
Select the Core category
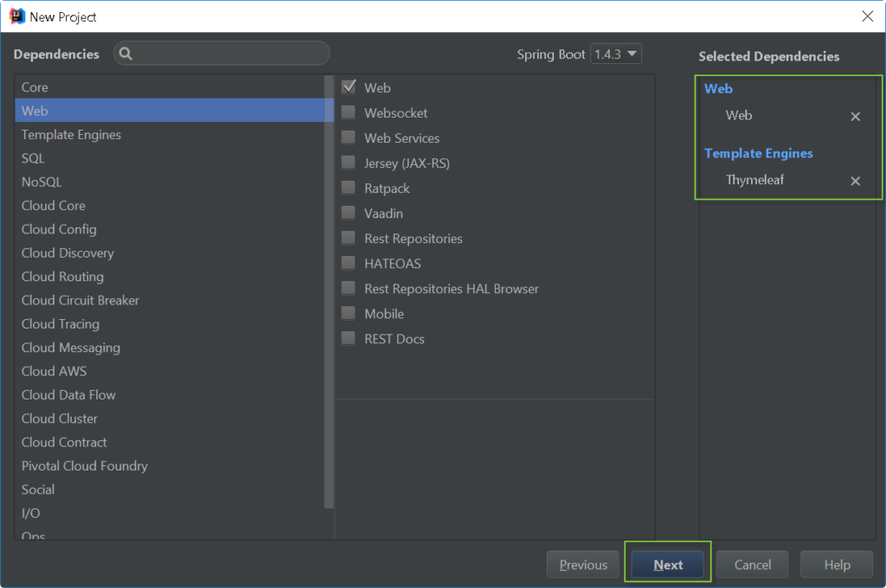pyautogui.click(x=170, y=87)
